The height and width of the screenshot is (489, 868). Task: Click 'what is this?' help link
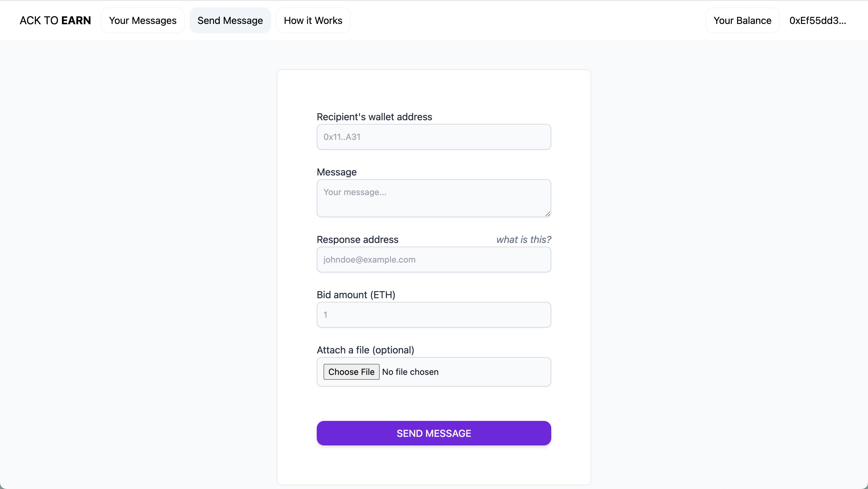pos(523,239)
